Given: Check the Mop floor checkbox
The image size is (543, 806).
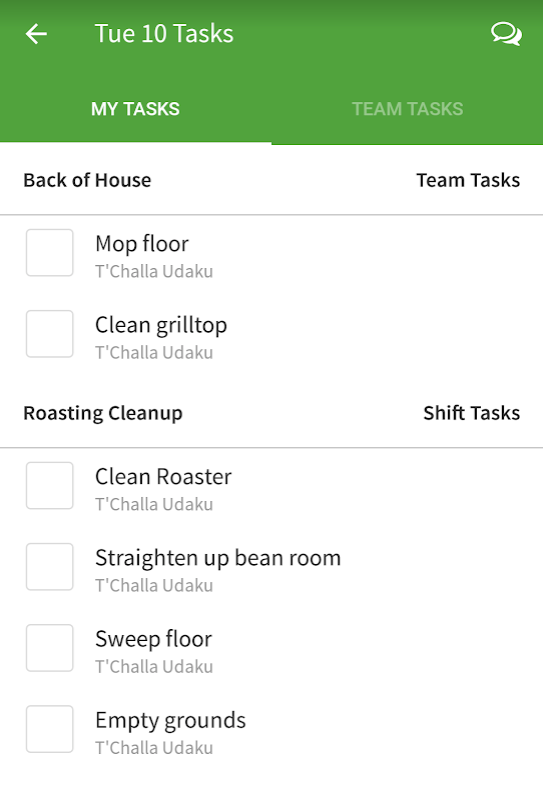Looking at the screenshot, I should (x=49, y=253).
